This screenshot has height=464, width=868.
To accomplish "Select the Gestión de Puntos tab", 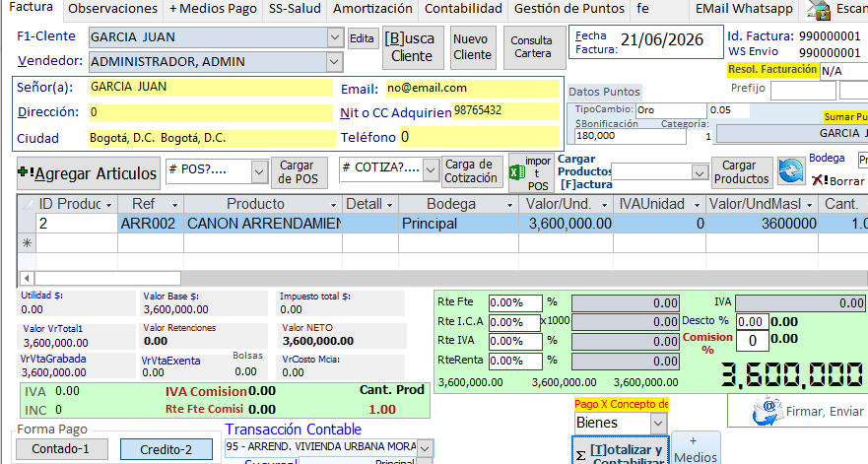I will [x=569, y=9].
